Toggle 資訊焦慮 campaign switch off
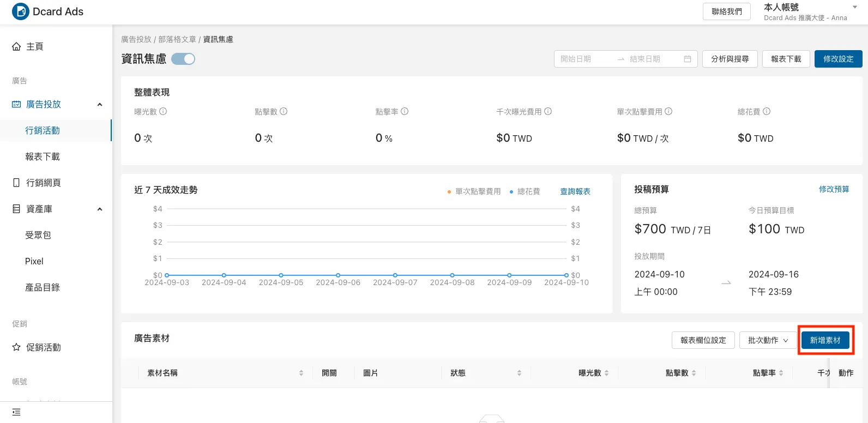 pyautogui.click(x=183, y=59)
